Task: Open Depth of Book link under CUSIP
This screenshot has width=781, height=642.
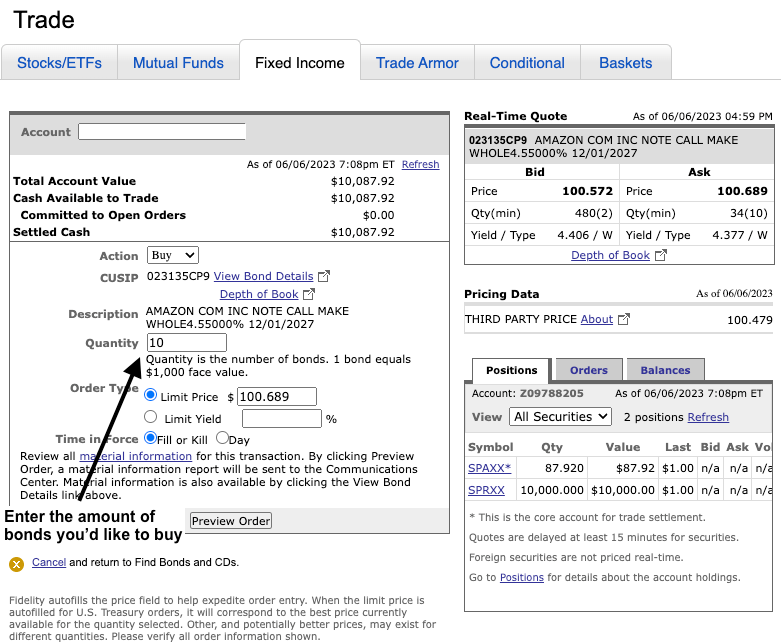Action: click(x=259, y=294)
